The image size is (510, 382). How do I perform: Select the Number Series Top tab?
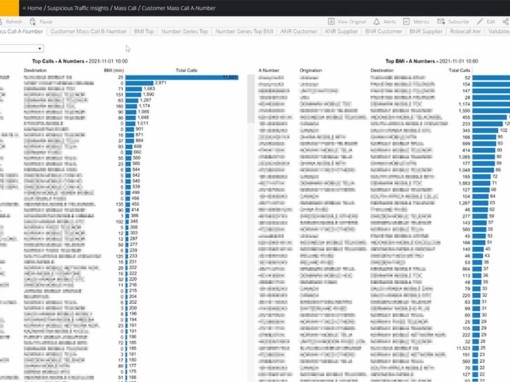185,31
